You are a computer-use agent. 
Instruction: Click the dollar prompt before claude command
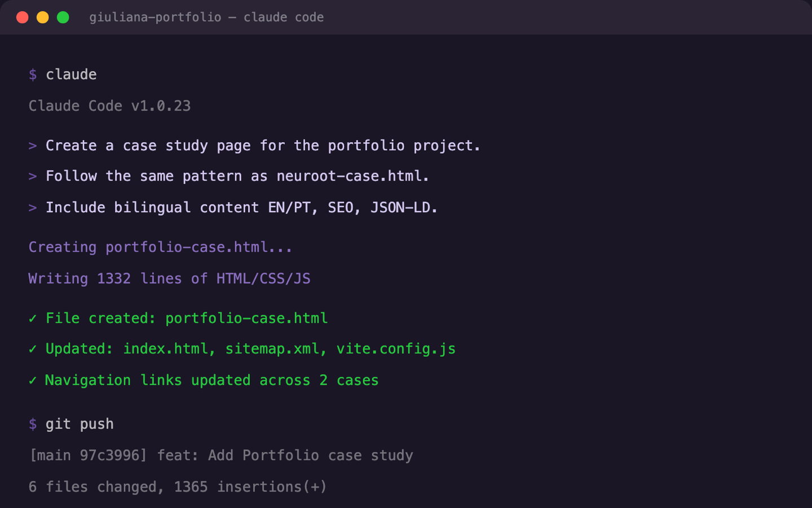click(x=32, y=74)
